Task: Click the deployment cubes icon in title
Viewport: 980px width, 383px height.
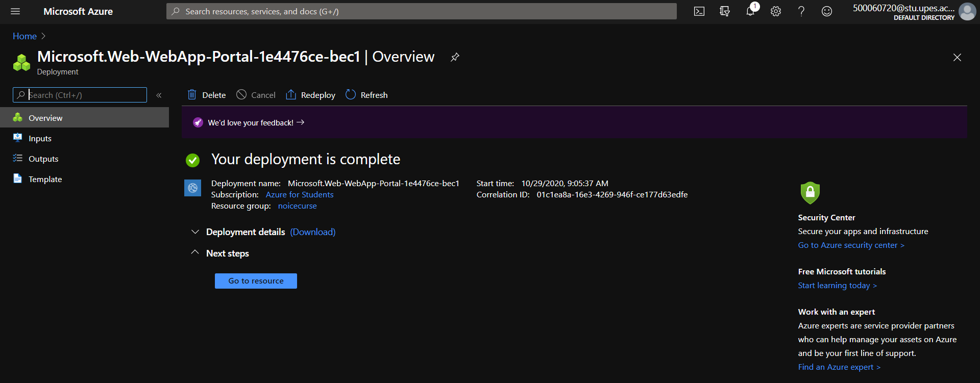Action: click(x=21, y=62)
